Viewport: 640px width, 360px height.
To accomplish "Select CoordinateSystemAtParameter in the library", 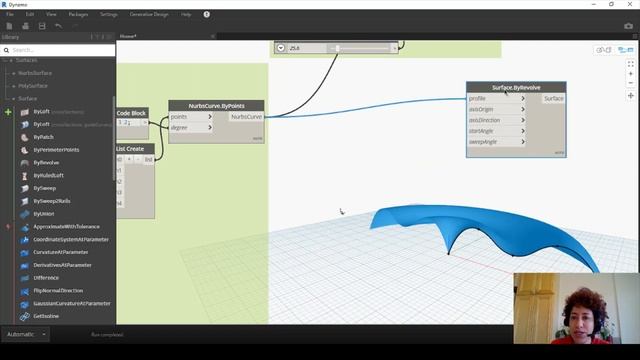I will click(71, 240).
